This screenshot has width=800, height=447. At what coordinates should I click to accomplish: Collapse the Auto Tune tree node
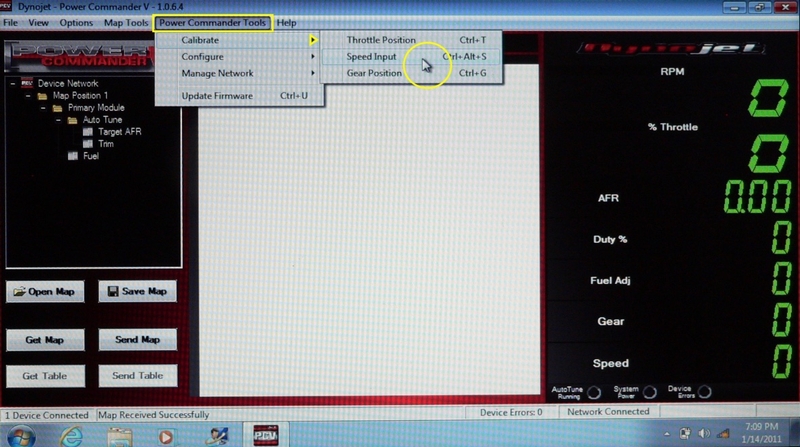pos(58,120)
